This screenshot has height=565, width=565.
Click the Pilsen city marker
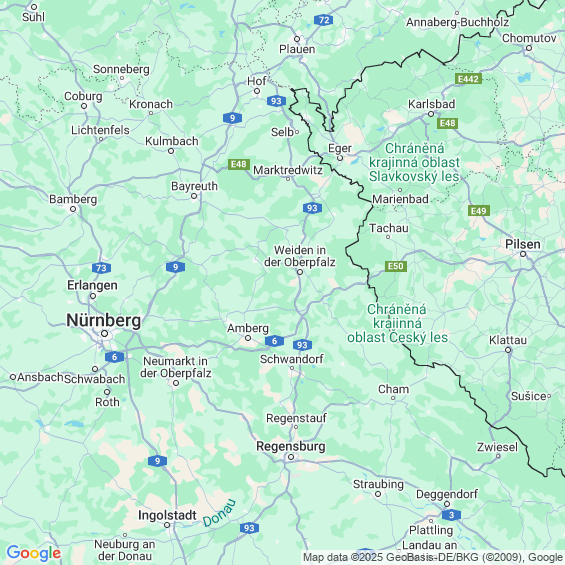(523, 254)
